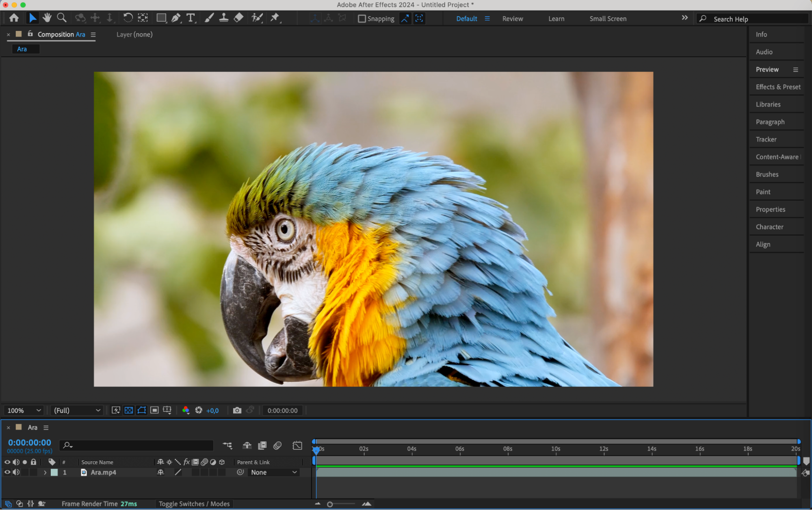This screenshot has width=812, height=510.
Task: Mute audio for Ara.mp4 layer
Action: [x=16, y=472]
